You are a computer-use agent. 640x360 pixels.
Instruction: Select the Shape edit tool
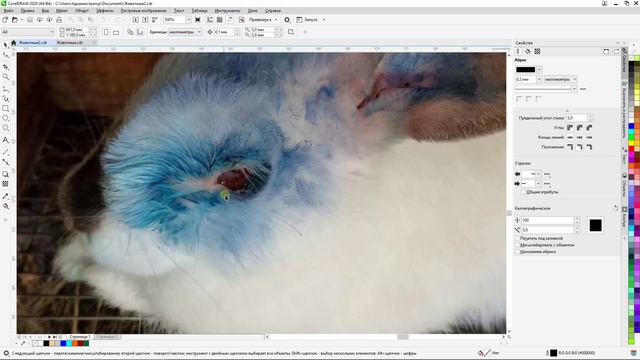click(x=5, y=55)
